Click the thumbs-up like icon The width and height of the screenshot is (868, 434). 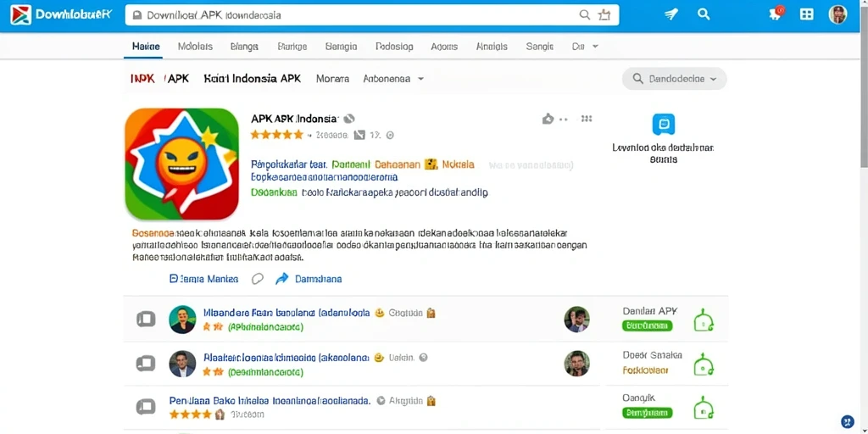click(x=548, y=119)
